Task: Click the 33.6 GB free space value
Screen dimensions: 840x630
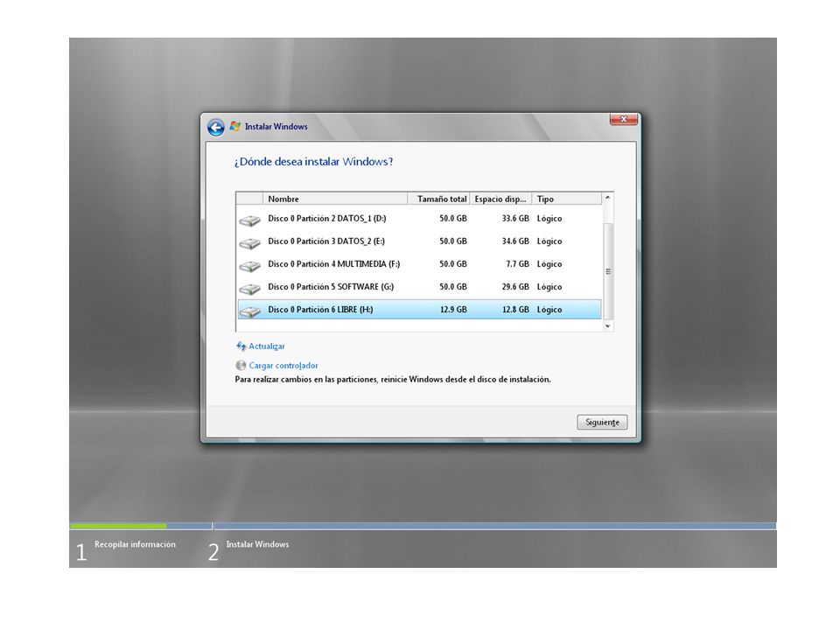Action: pos(515,219)
